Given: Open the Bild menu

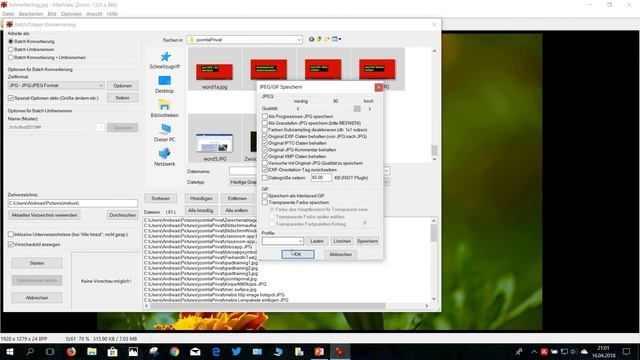Looking at the screenshot, I should [x=52, y=14].
